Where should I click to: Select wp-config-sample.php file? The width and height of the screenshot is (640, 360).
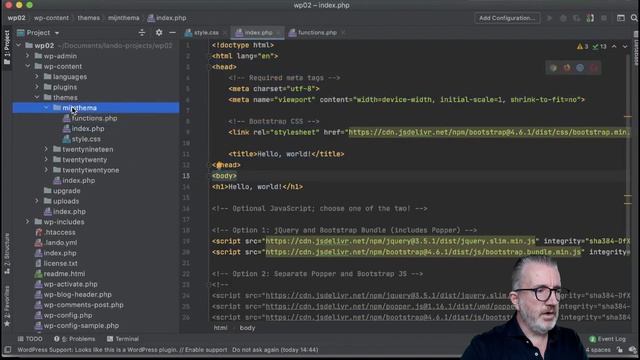(81, 326)
